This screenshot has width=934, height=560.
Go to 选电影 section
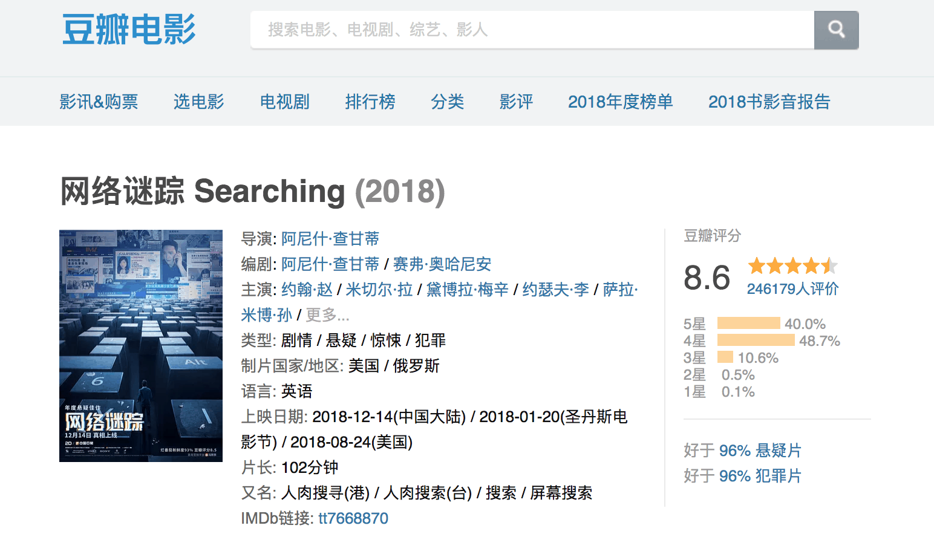(199, 102)
